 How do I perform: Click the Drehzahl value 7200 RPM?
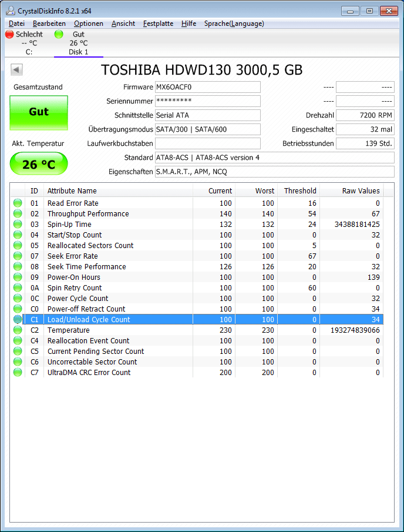click(365, 115)
